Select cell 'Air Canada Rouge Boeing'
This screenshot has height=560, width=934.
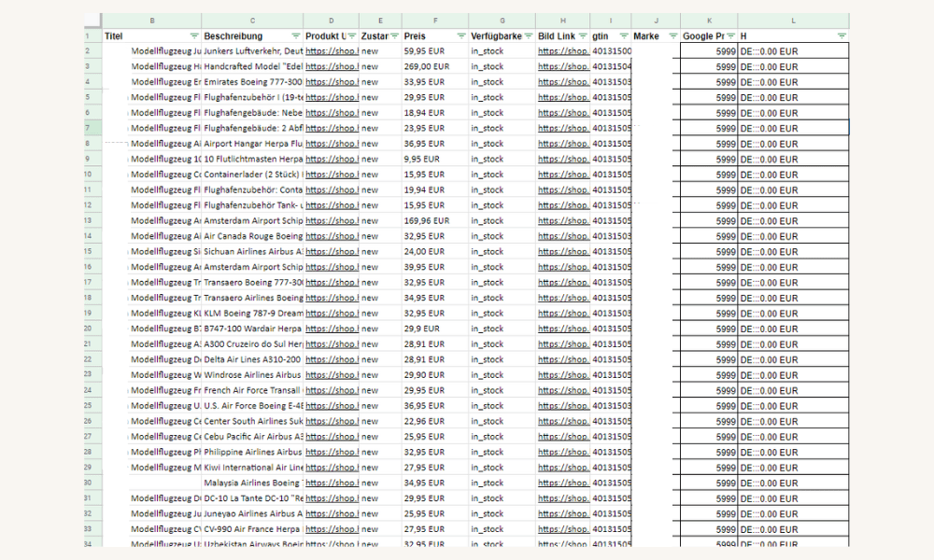252,236
